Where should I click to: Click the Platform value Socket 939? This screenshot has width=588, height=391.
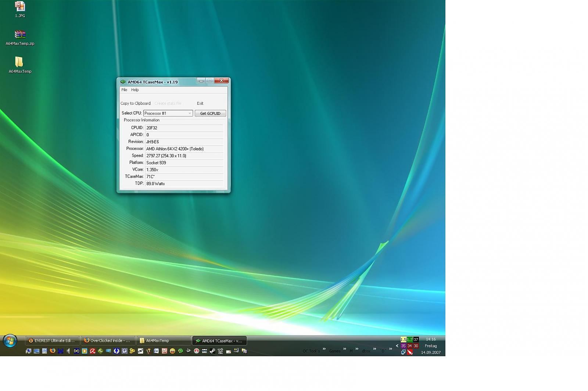pos(184,162)
